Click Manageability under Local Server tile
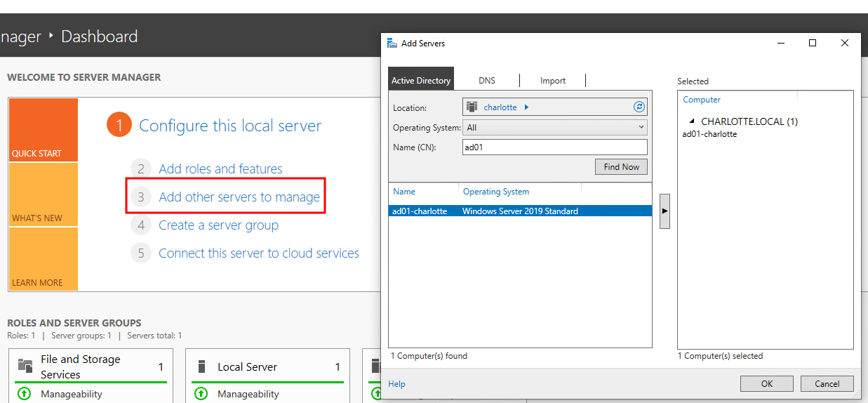Viewport: 868px width, 403px height. point(248,394)
